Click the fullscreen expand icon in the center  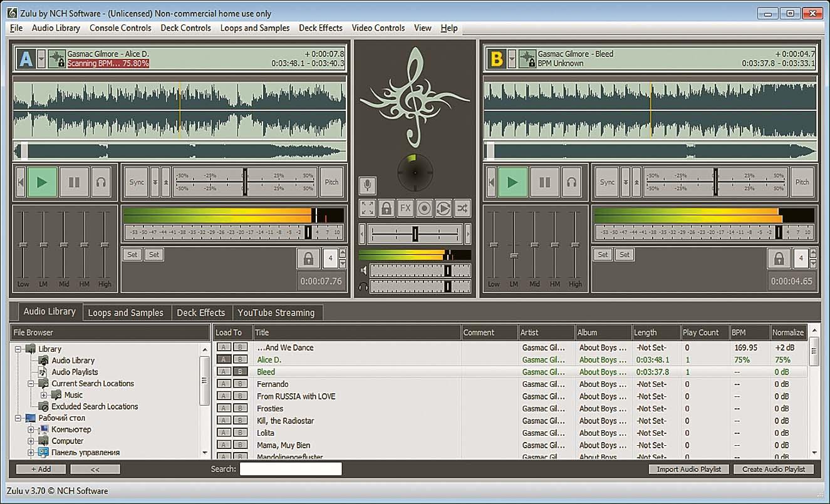click(368, 208)
